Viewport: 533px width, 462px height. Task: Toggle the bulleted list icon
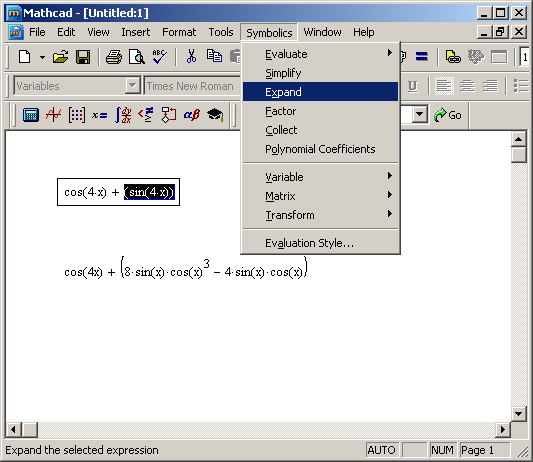click(520, 86)
